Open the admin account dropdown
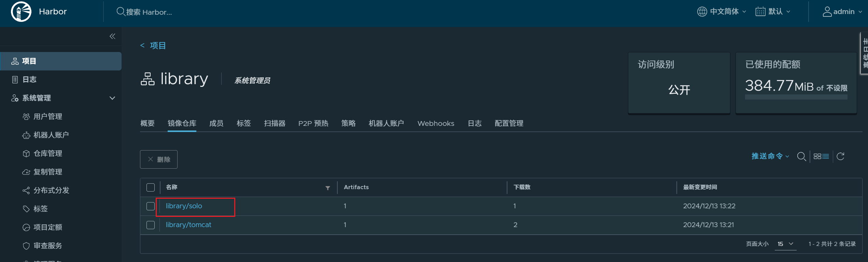Image resolution: width=868 pixels, height=262 pixels. [x=842, y=12]
